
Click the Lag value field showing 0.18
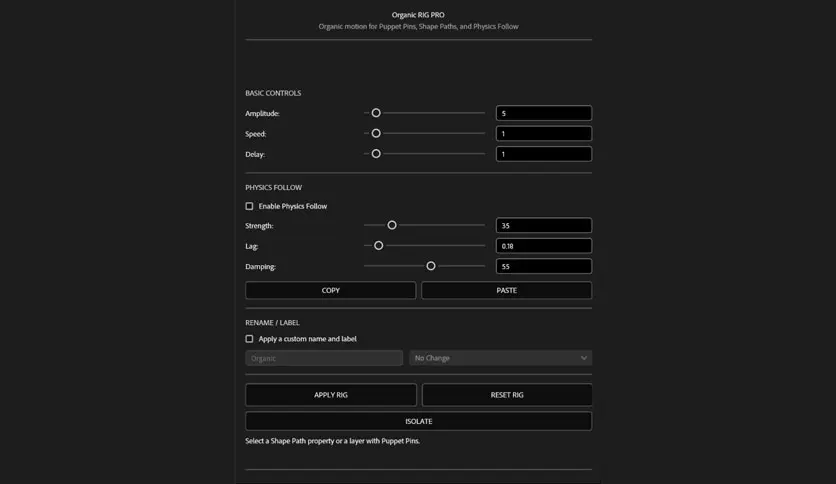[x=544, y=246]
